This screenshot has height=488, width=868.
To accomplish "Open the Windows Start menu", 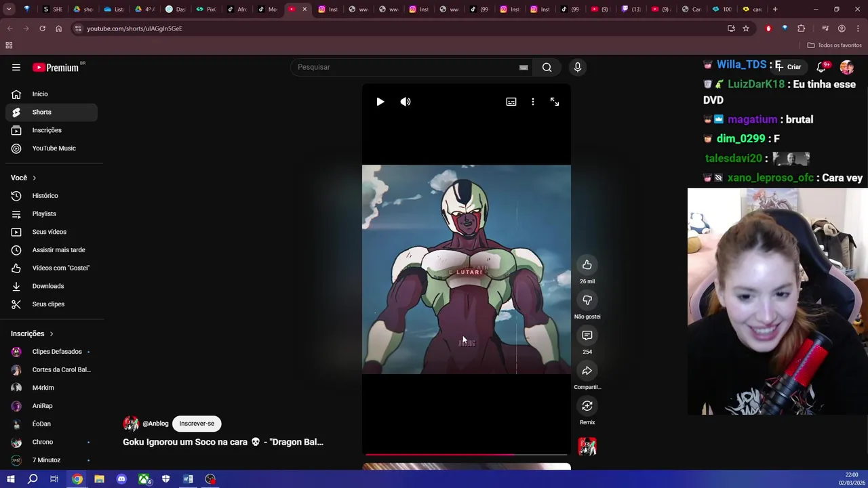I will coord(10,479).
